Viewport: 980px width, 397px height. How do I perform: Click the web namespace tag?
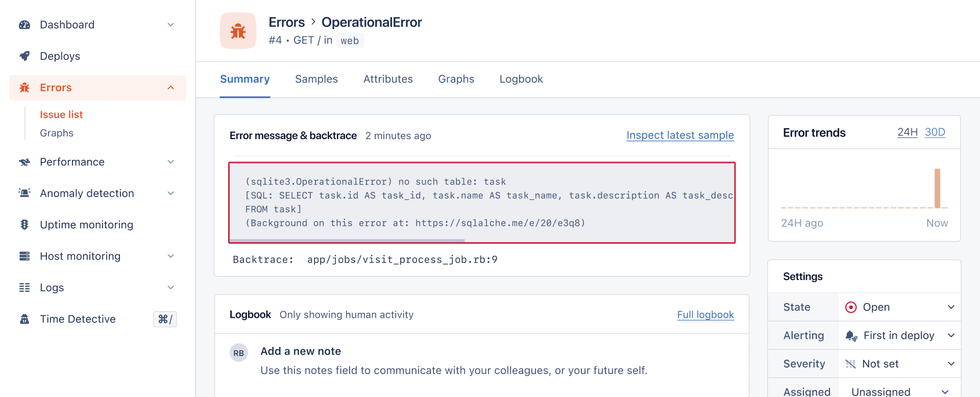point(350,41)
